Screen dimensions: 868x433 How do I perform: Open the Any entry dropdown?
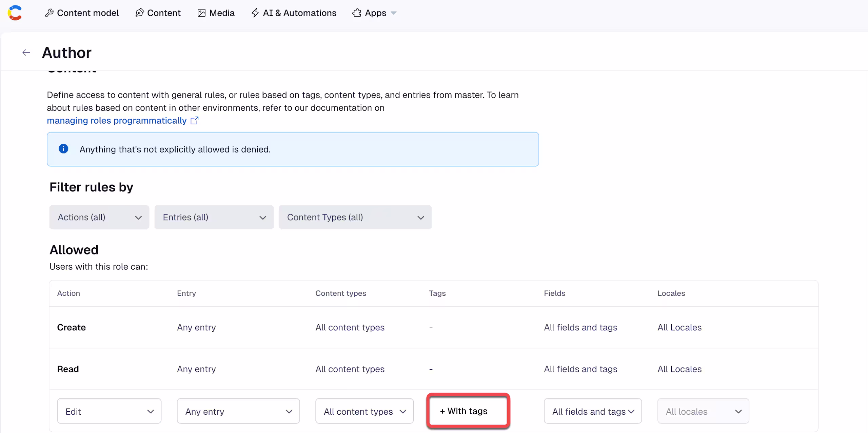point(238,411)
